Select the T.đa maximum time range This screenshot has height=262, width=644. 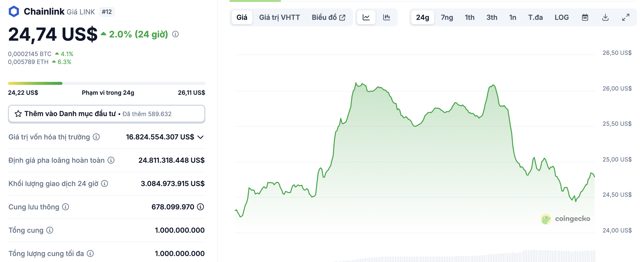pos(535,17)
